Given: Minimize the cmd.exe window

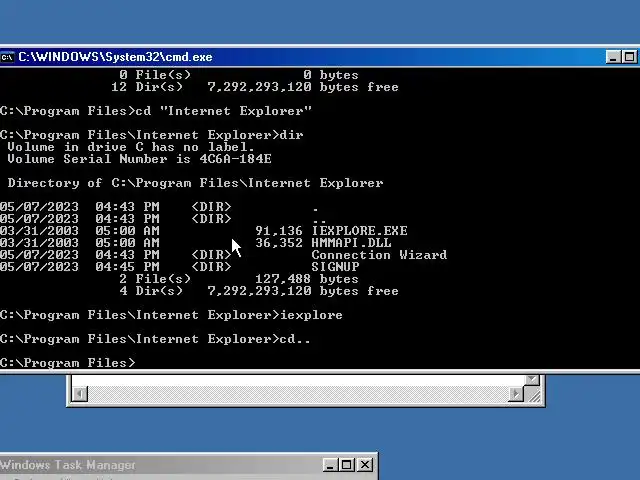Looking at the screenshot, I should tap(613, 57).
